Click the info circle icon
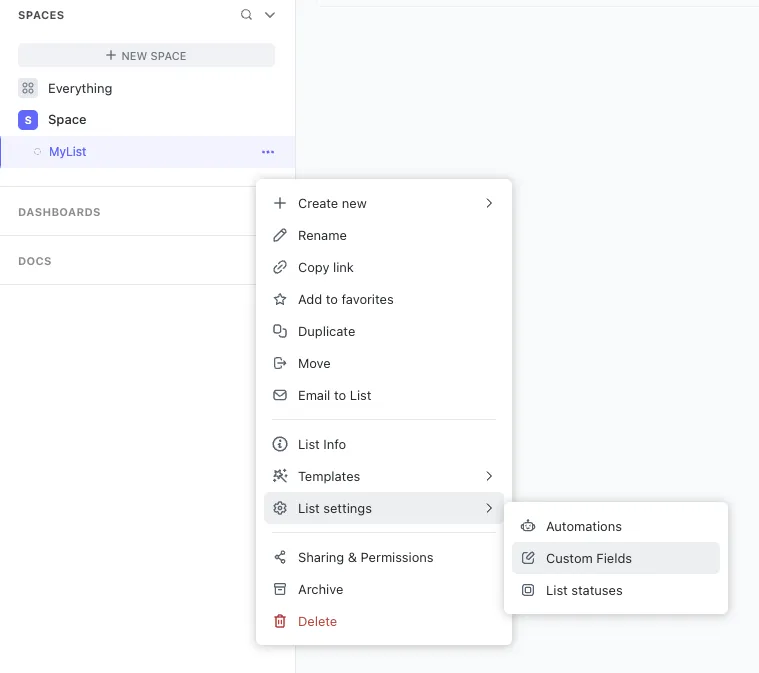The height and width of the screenshot is (673, 759). [280, 444]
